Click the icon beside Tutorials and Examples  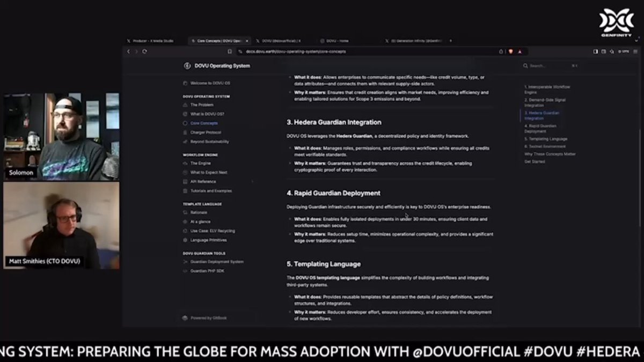185,190
